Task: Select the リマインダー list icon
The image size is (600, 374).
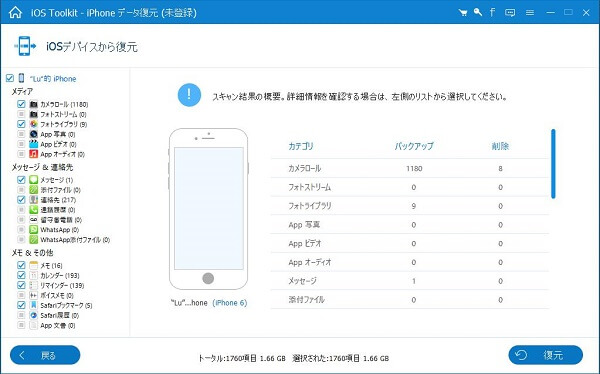Action: pos(34,285)
